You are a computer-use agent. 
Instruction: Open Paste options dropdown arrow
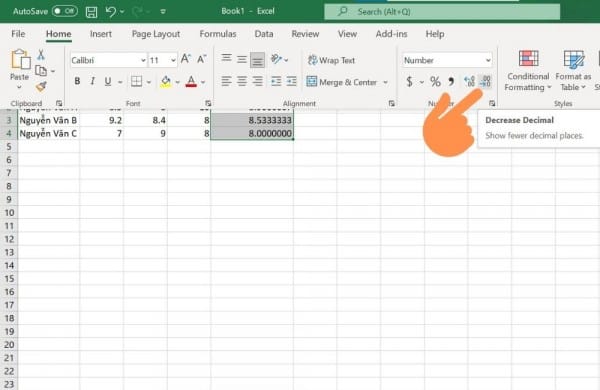pos(19,87)
